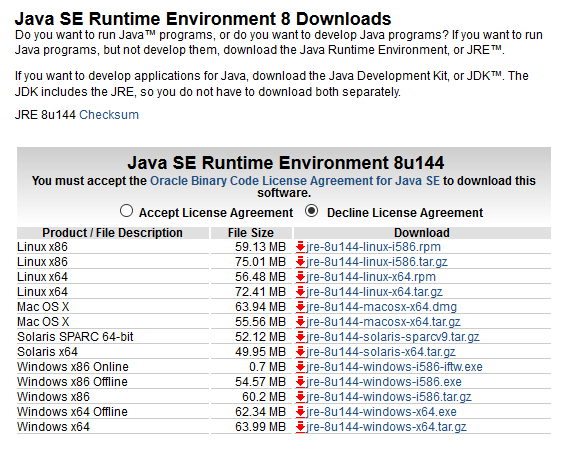
Task: Click Product / File Description column header
Action: coord(112,233)
